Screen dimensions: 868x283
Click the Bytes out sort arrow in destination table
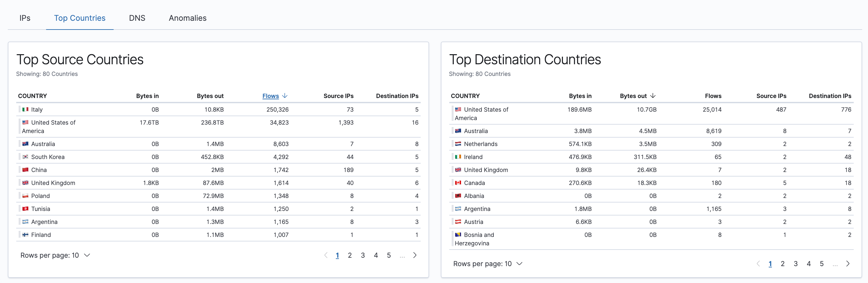click(653, 96)
